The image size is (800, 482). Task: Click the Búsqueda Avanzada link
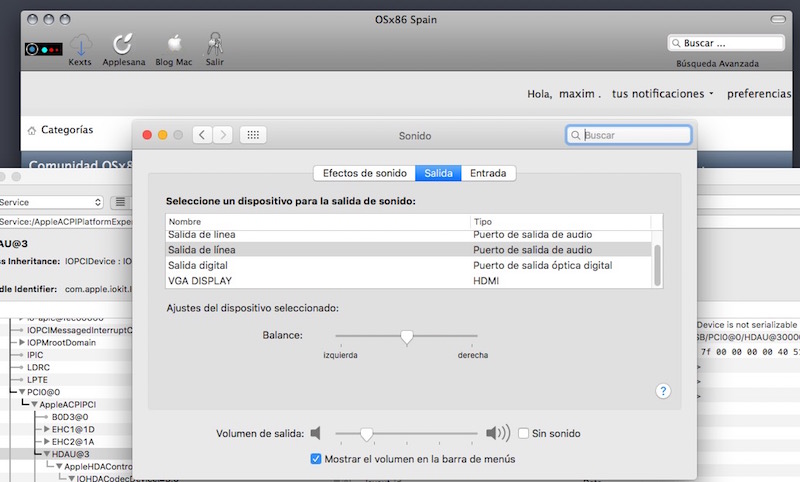(x=717, y=64)
